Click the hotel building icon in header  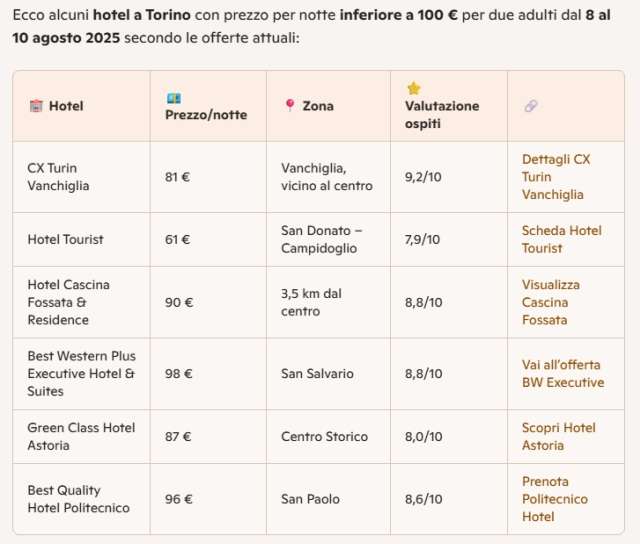(x=36, y=106)
